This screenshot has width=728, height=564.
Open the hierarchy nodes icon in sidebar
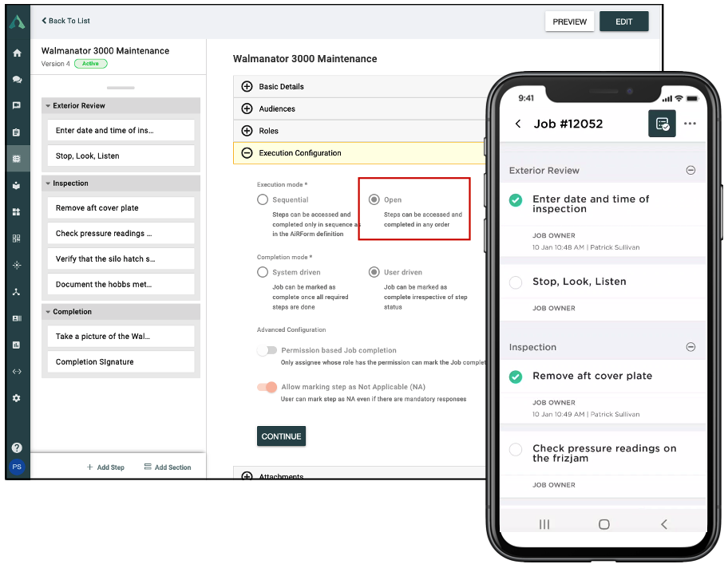pyautogui.click(x=17, y=292)
